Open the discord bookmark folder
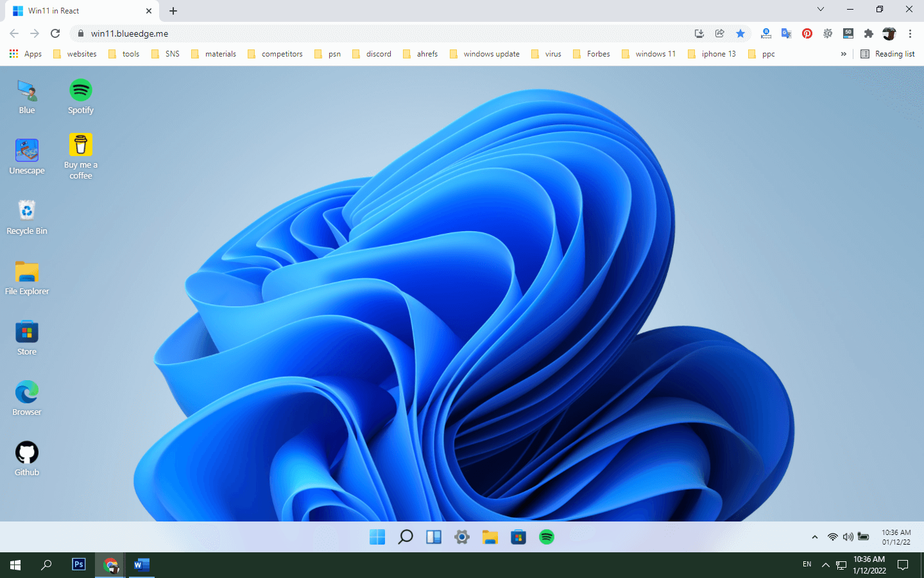This screenshot has width=924, height=578. pyautogui.click(x=372, y=54)
